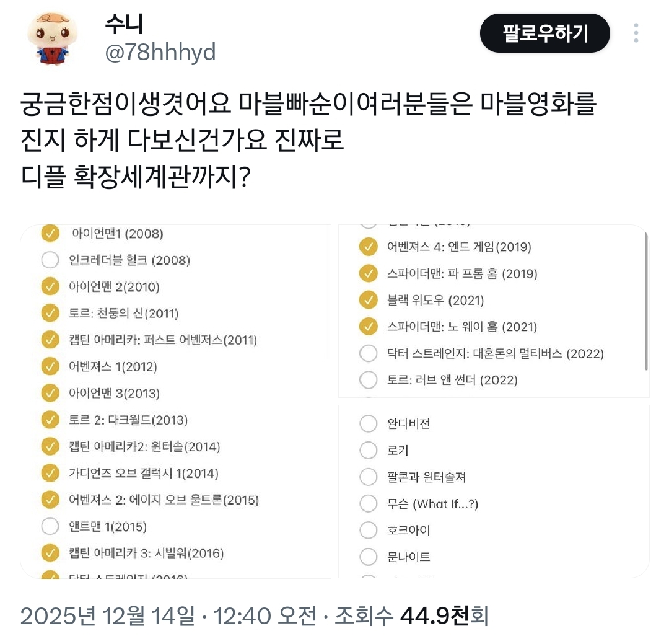Open 수니's profile avatar
Image resolution: width=669 pixels, height=644 pixels.
click(x=52, y=38)
